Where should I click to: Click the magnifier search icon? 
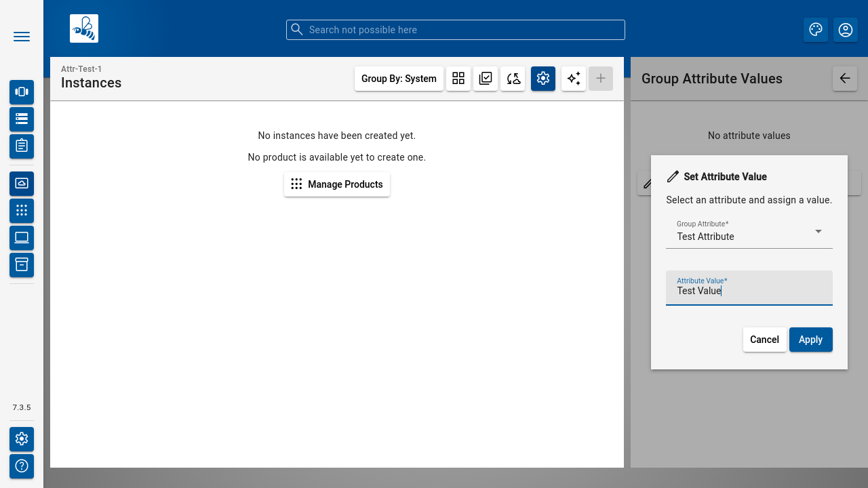(297, 29)
